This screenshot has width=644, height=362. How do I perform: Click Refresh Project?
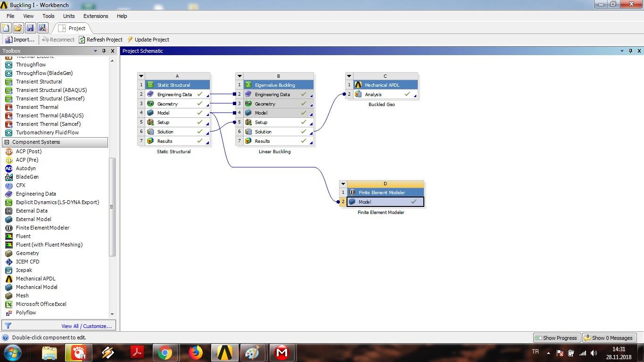(x=100, y=40)
